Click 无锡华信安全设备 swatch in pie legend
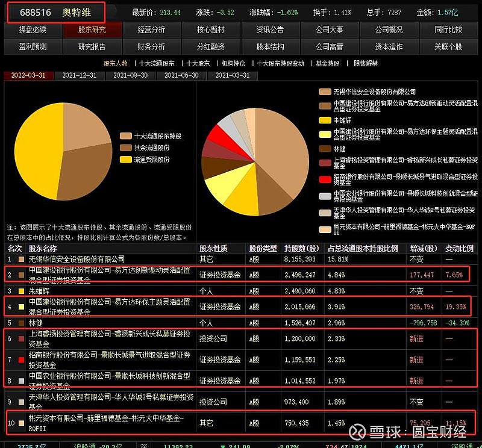Screen dimensions: 482x448 [x=325, y=92]
